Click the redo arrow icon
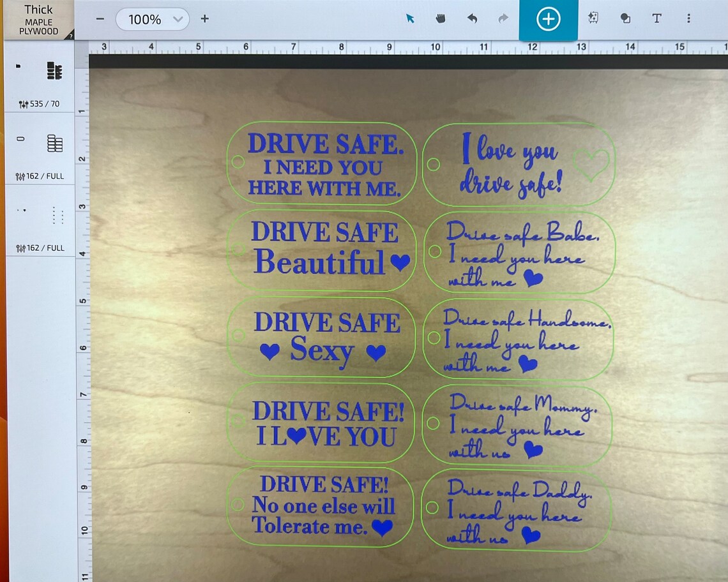The image size is (728, 582). click(503, 19)
